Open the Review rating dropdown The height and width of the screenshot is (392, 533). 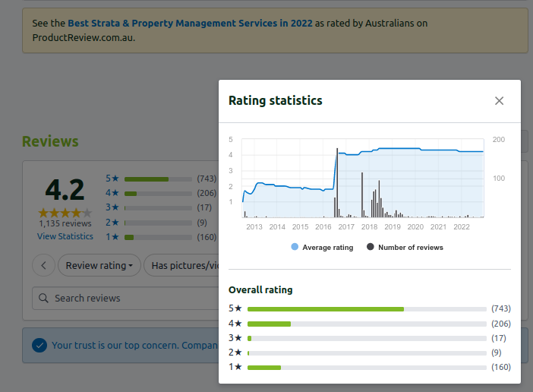(x=102, y=265)
